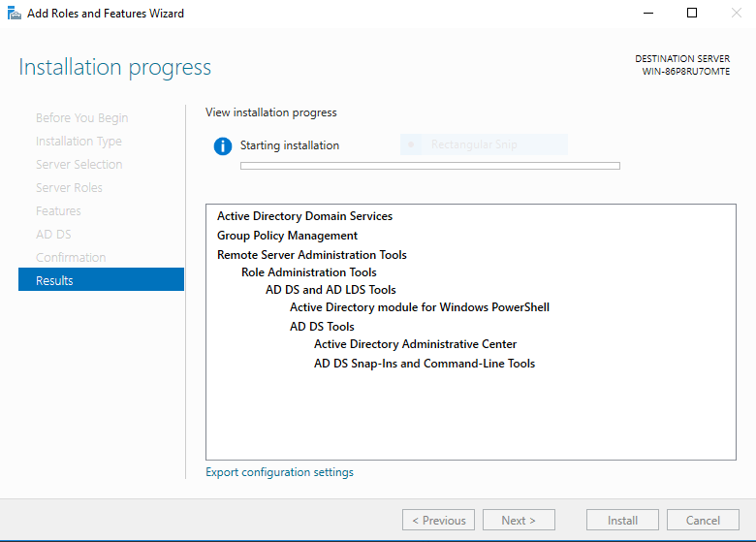Image resolution: width=756 pixels, height=542 pixels.
Task: Select Group Policy Management entry
Action: pyautogui.click(x=287, y=236)
